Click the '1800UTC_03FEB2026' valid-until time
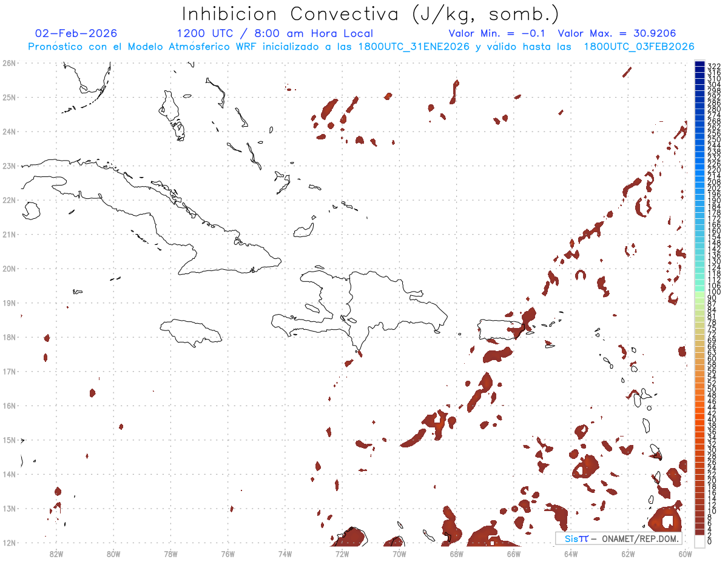Screen dimensions: 728x562 click(x=639, y=47)
